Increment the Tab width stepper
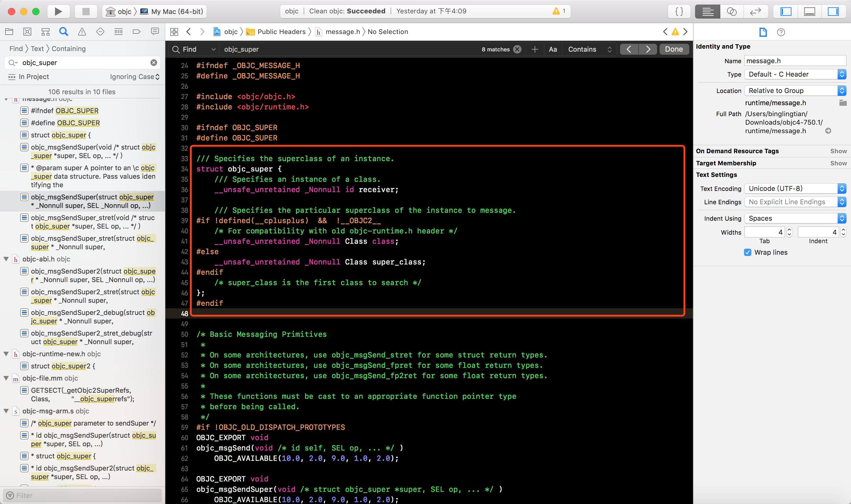 coord(789,230)
